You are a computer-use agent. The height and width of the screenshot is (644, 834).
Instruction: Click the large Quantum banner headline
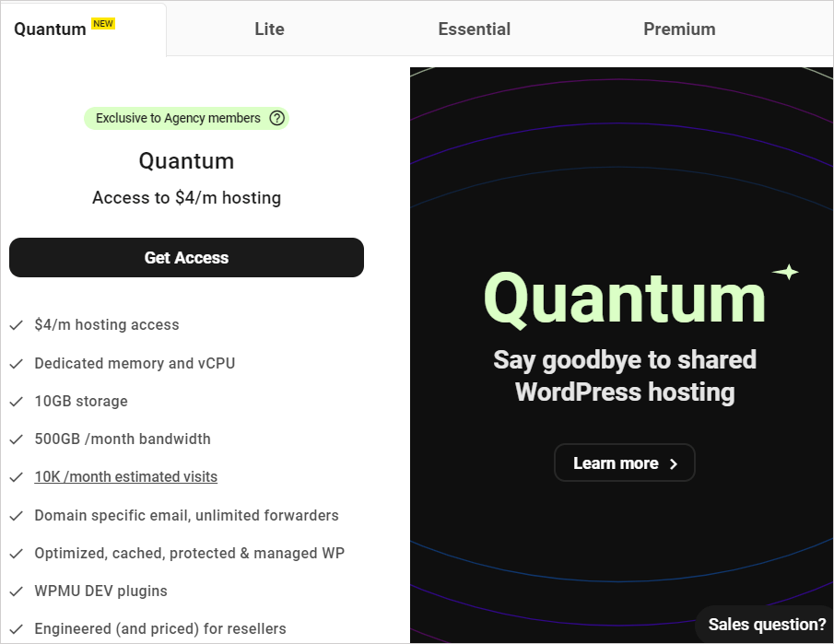pos(624,299)
